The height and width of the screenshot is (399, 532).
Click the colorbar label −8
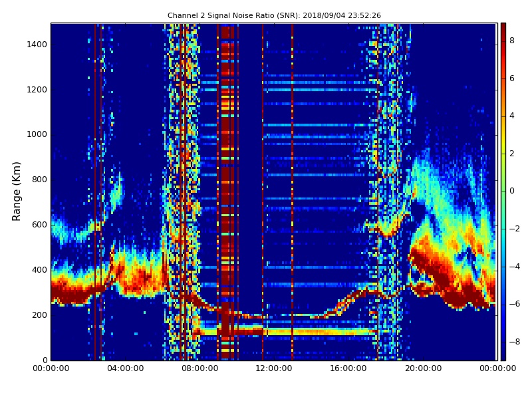[515, 342]
